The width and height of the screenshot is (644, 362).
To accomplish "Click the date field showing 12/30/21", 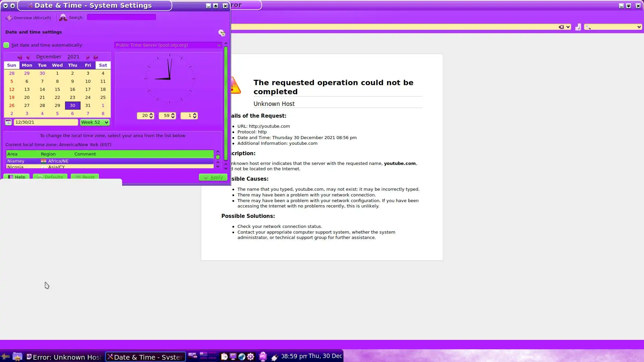I will click(x=46, y=122).
